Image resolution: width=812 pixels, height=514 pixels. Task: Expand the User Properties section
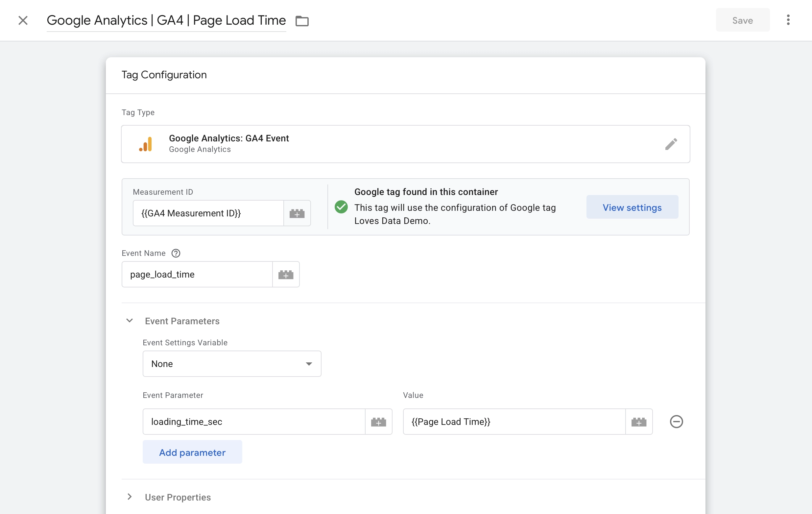pos(130,497)
